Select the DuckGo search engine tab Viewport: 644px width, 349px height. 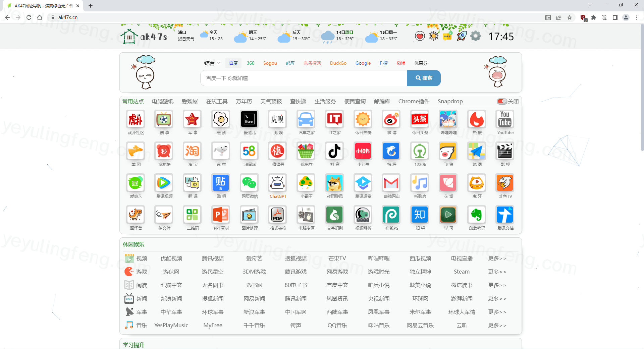click(x=338, y=63)
